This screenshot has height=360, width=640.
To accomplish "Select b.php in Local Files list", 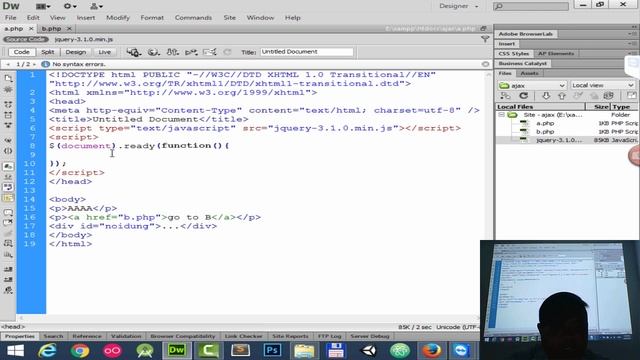I will pyautogui.click(x=545, y=132).
